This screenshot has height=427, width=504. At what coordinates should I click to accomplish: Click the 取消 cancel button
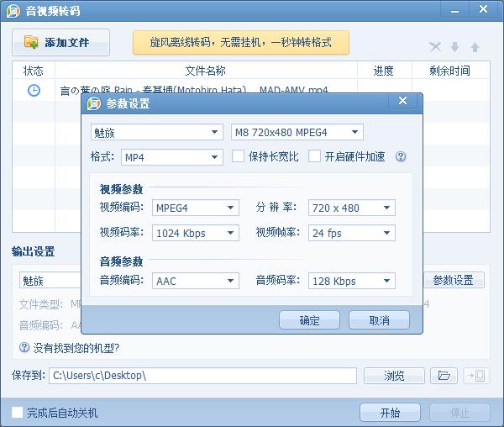click(380, 320)
